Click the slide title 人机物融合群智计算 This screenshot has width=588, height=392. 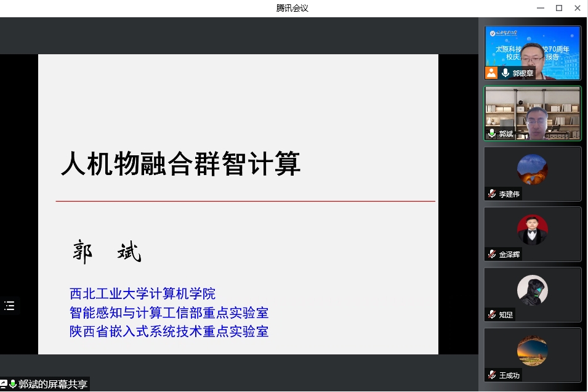point(180,164)
